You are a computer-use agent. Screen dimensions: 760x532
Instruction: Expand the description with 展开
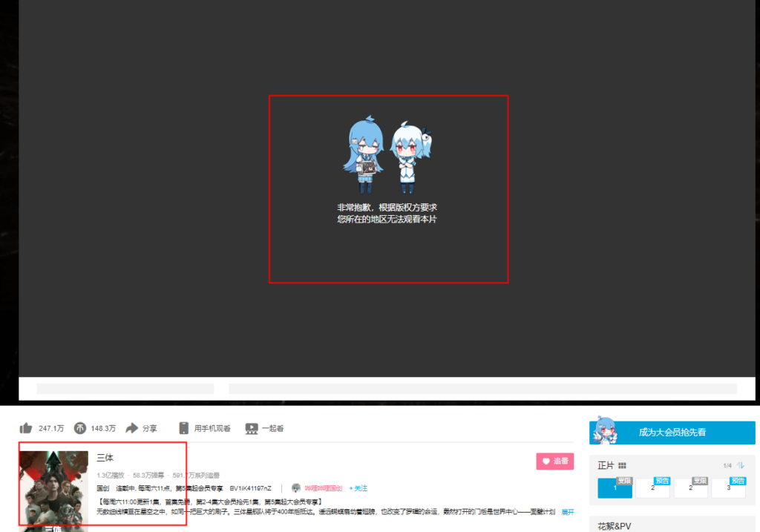click(x=567, y=512)
